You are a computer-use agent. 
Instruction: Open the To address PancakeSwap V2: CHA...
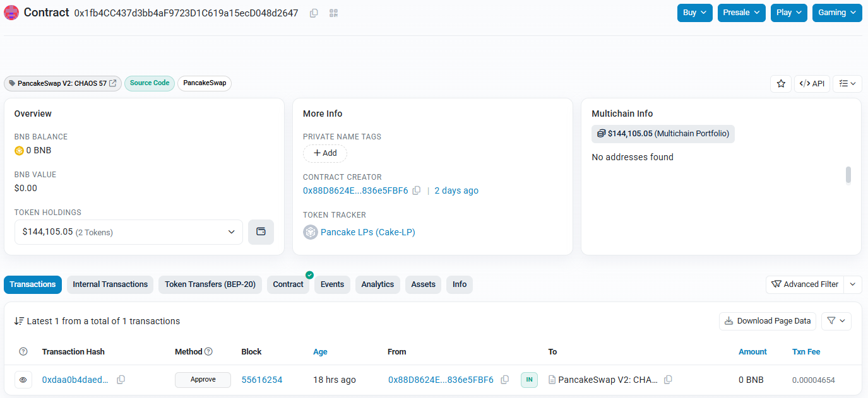click(608, 380)
